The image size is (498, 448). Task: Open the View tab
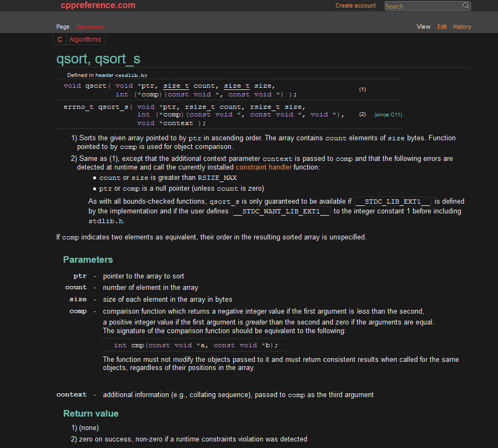point(423,26)
